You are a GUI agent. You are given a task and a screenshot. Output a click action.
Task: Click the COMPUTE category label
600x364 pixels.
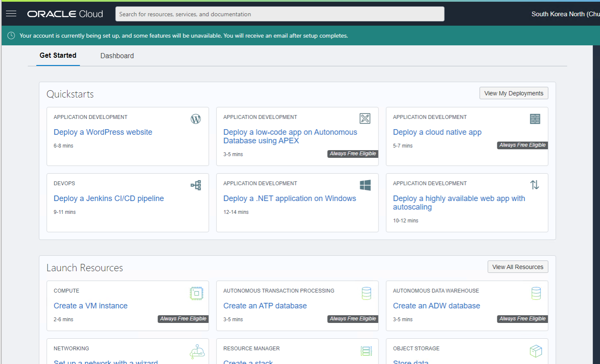[x=66, y=291]
